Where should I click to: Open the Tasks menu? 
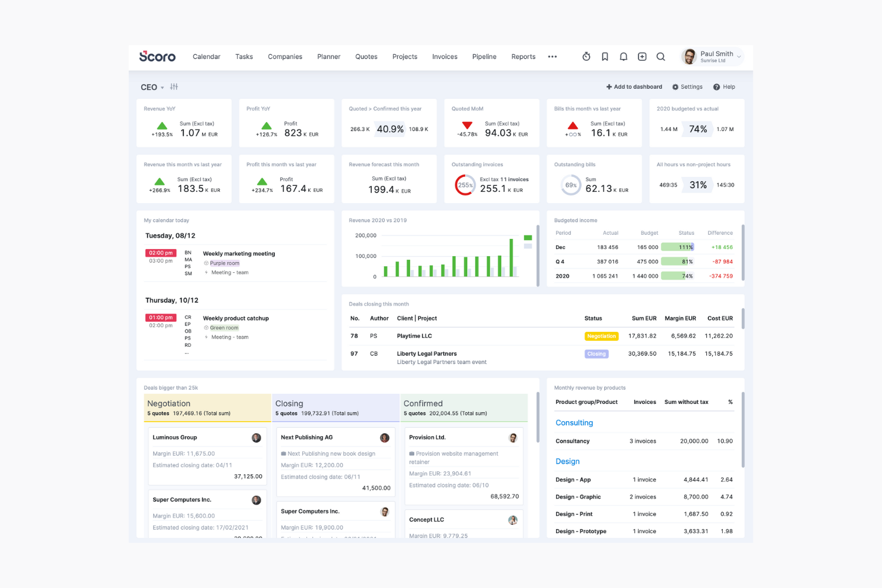pos(244,57)
